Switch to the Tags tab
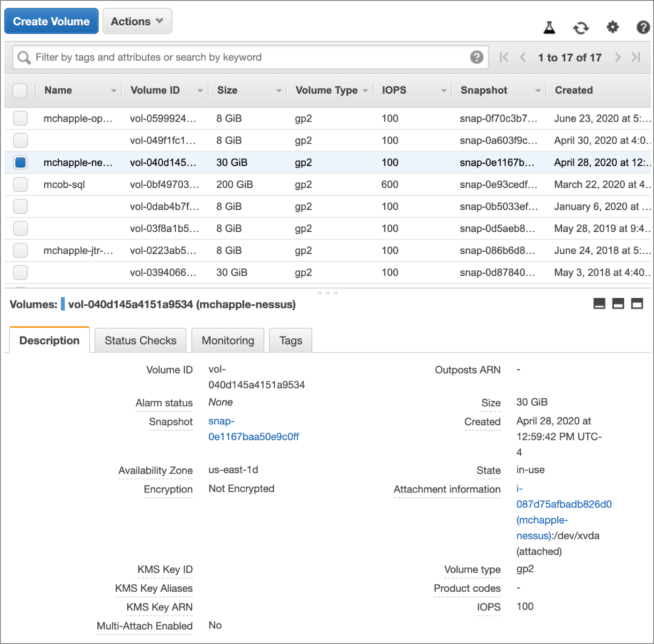Viewport: 654px width, 644px height. (291, 340)
